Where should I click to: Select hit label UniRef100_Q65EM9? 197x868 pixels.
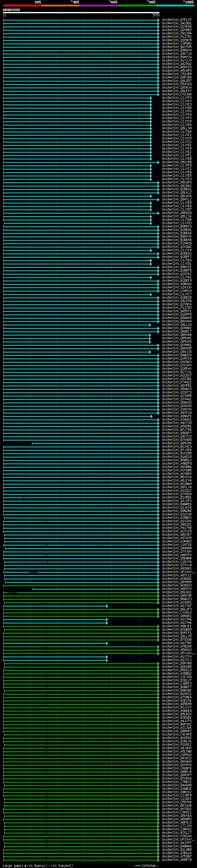[x=176, y=704]
